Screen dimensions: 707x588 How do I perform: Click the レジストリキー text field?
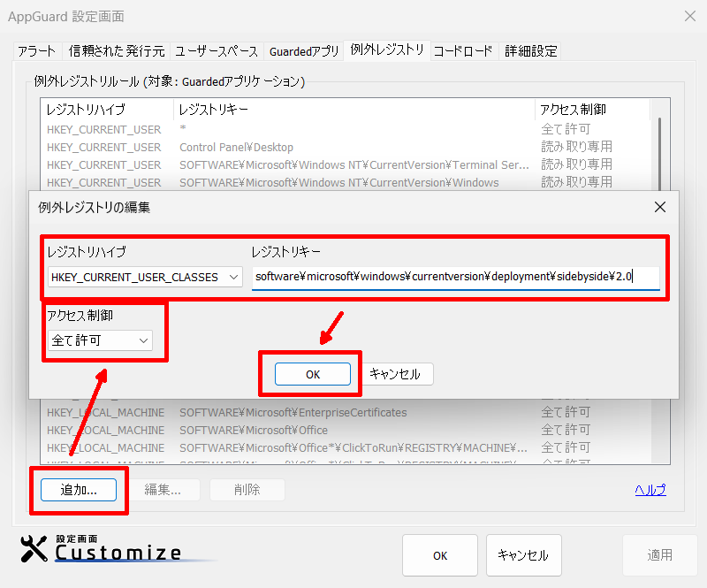click(x=455, y=278)
